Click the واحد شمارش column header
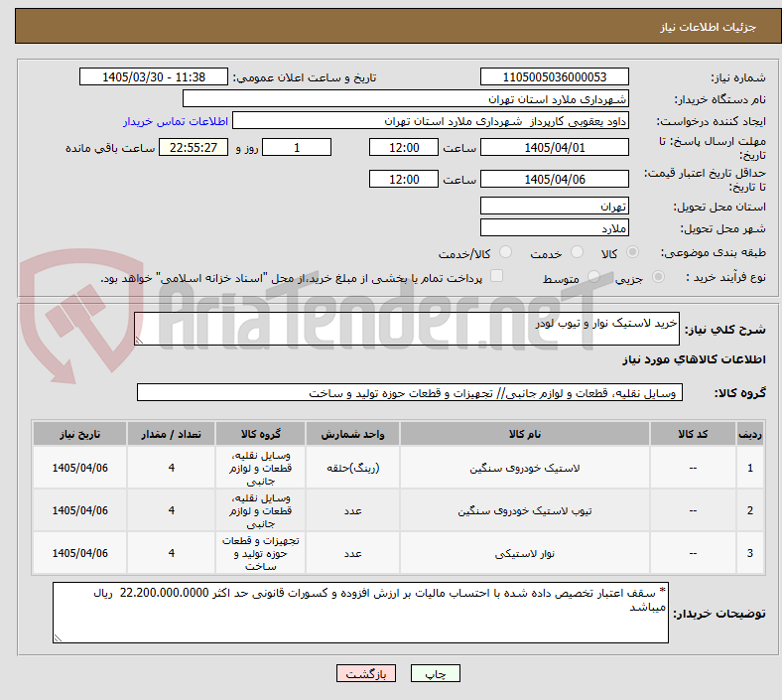Image resolution: width=782 pixels, height=700 pixels. coord(352,434)
